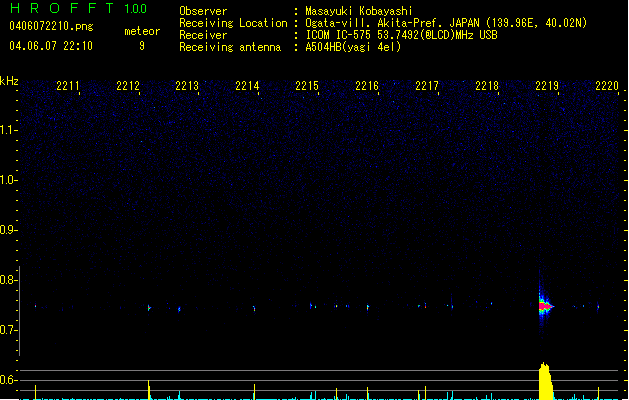Click the yellow power spike just after 2212
The width and height of the screenshot is (629, 400).
pyautogui.click(x=149, y=390)
